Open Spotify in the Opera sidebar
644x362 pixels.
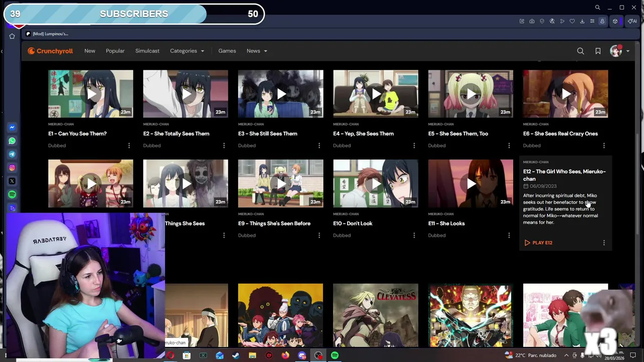(12, 194)
